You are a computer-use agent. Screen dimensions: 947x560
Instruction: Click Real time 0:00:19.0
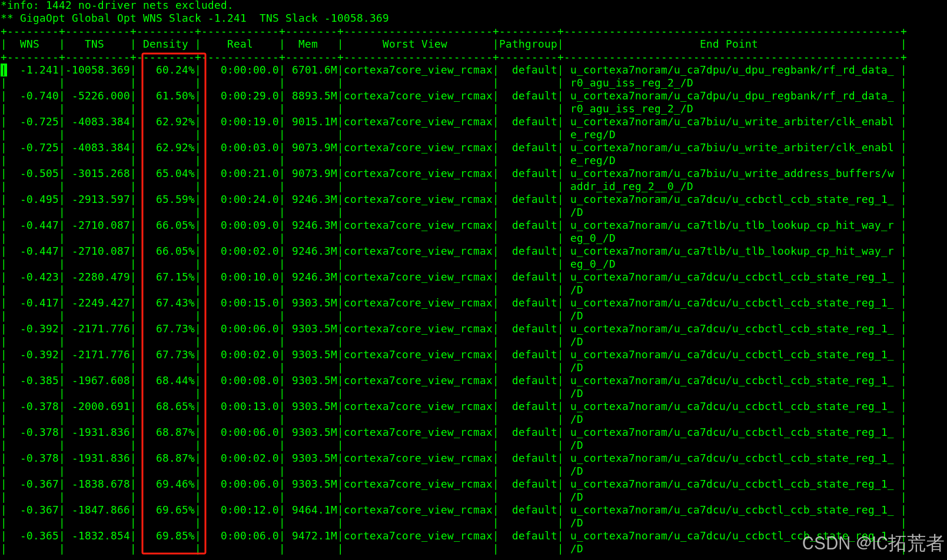tap(250, 122)
